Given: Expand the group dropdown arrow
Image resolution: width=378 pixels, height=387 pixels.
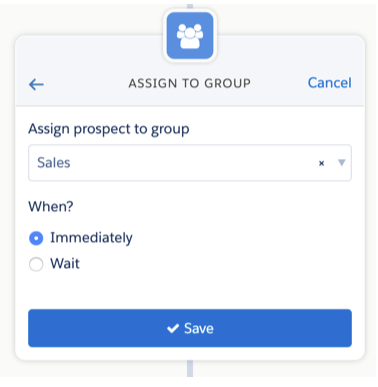Looking at the screenshot, I should pos(341,162).
